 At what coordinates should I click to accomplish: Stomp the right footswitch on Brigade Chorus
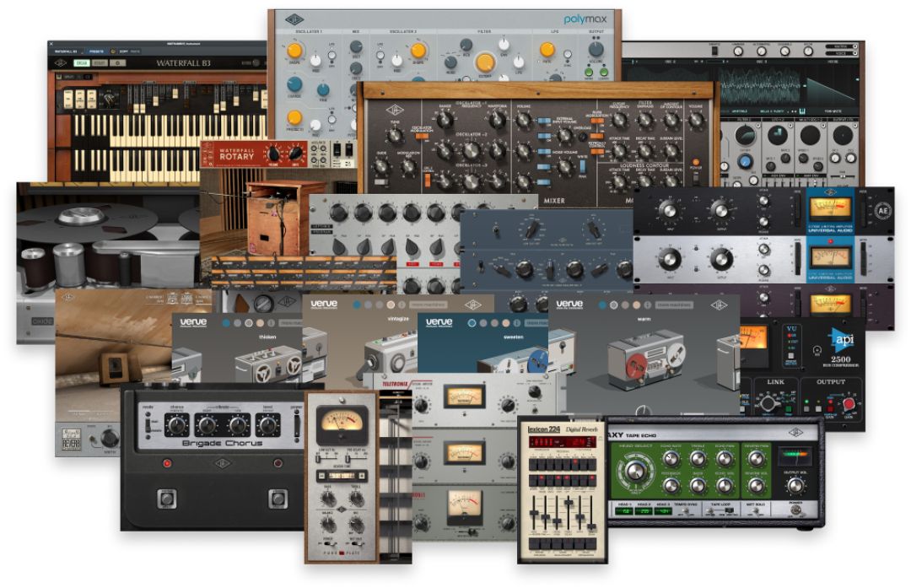pos(278,498)
